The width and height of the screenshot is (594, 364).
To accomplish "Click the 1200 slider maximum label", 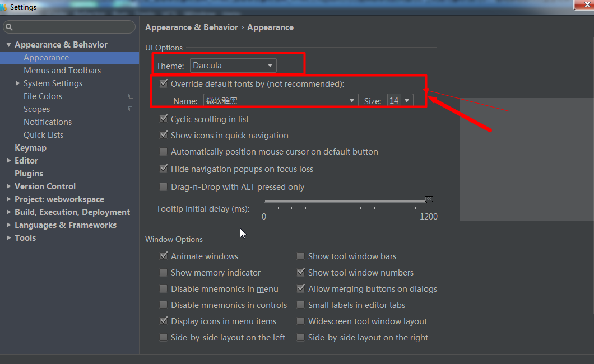I will 429,216.
